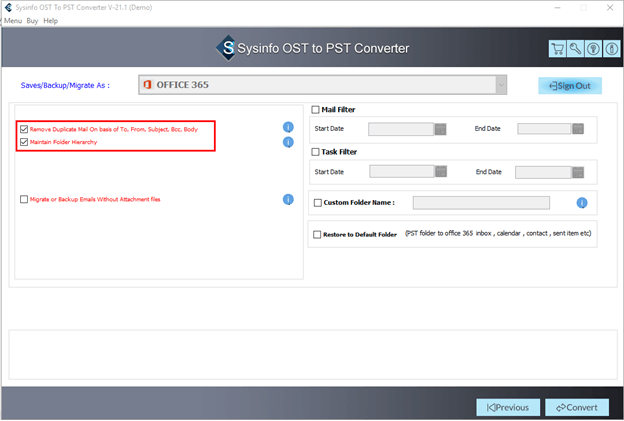Click the Convert button
Image resolution: width=624 pixels, height=421 pixels.
[577, 407]
